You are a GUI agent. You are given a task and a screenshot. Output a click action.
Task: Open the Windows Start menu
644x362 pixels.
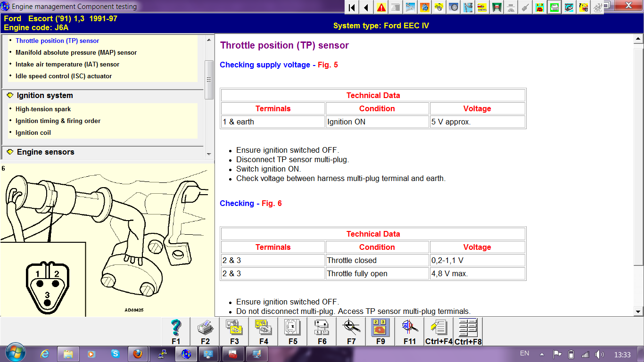(x=15, y=353)
